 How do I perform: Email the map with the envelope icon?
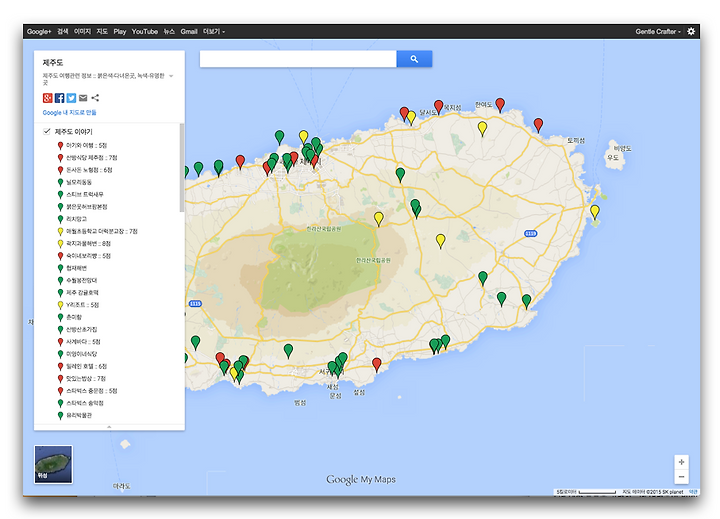coord(83,98)
